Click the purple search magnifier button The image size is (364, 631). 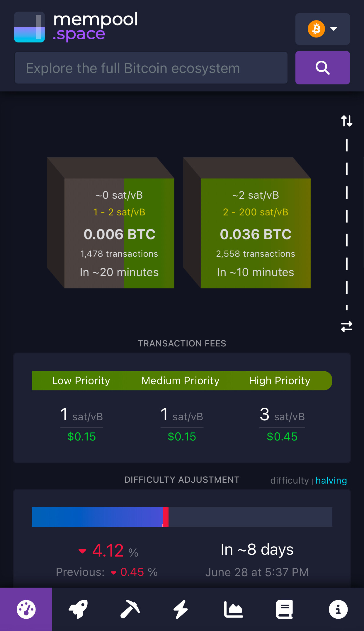322,68
